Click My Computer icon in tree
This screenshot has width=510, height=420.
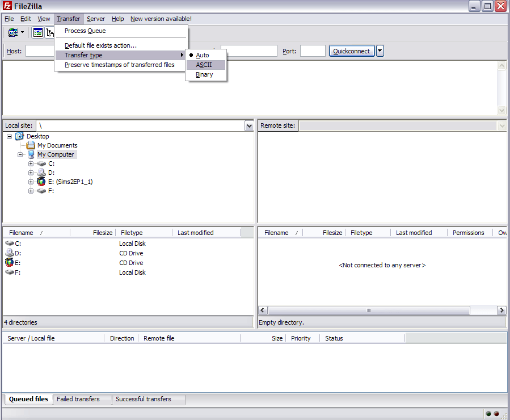(31, 154)
